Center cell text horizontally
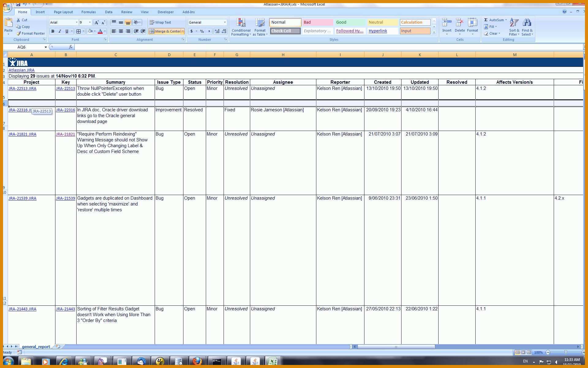588x368 pixels. [121, 31]
